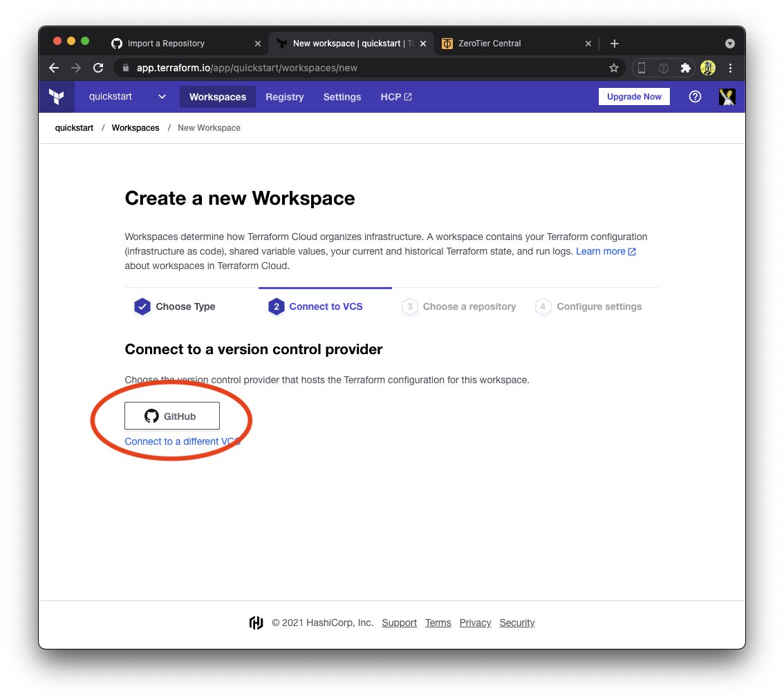Bookmark page with the star icon
The width and height of the screenshot is (784, 700).
point(614,68)
